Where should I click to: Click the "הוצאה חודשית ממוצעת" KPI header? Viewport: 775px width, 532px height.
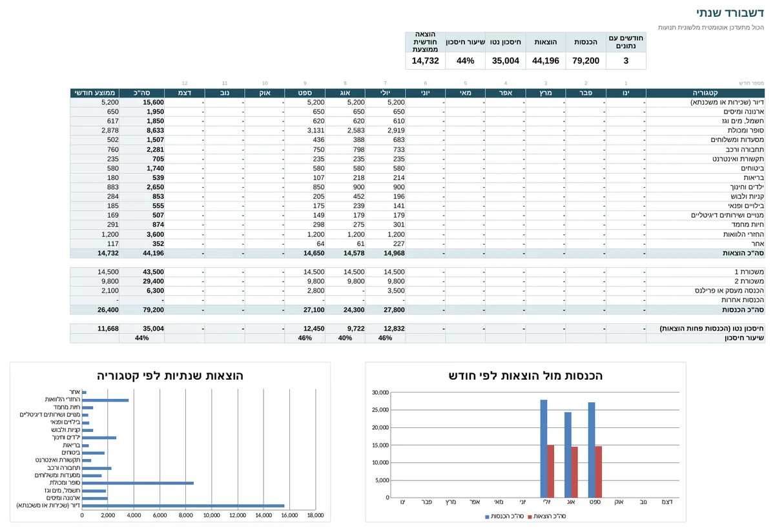(x=425, y=42)
